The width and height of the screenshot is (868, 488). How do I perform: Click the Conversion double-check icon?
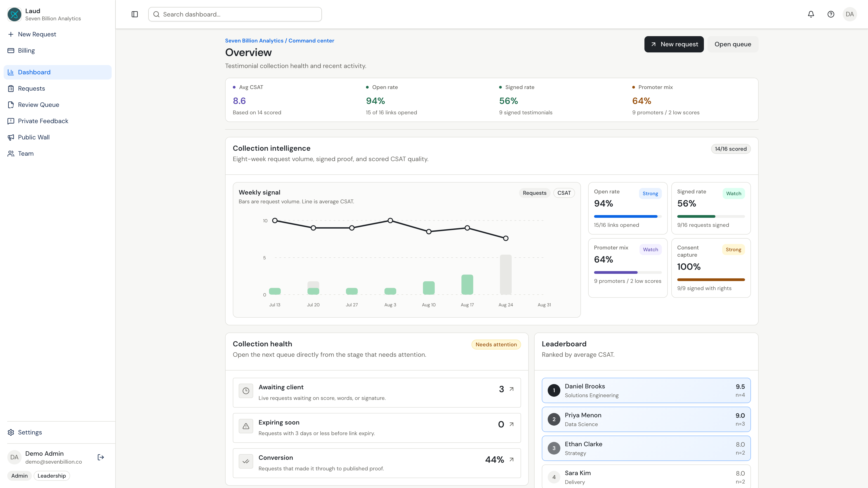click(246, 461)
